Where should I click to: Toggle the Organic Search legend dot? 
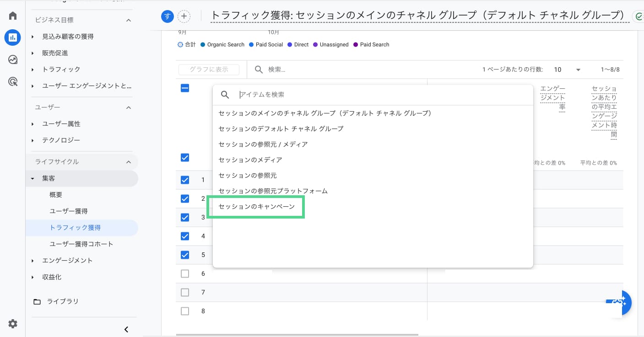coord(203,45)
